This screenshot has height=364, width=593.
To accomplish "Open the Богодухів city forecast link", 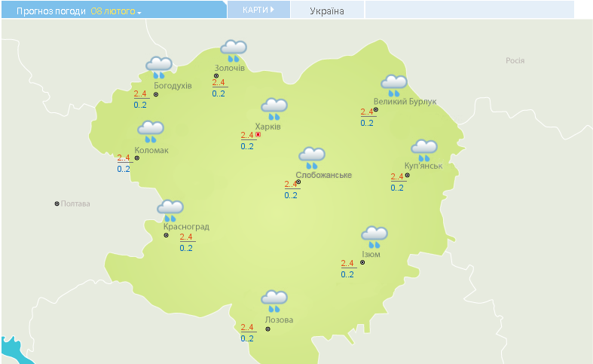I will (173, 86).
